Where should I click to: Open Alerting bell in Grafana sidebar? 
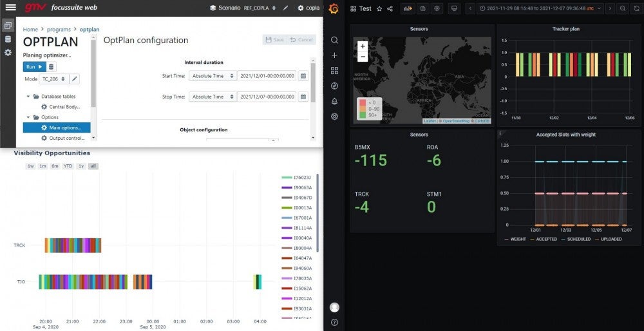click(x=334, y=101)
